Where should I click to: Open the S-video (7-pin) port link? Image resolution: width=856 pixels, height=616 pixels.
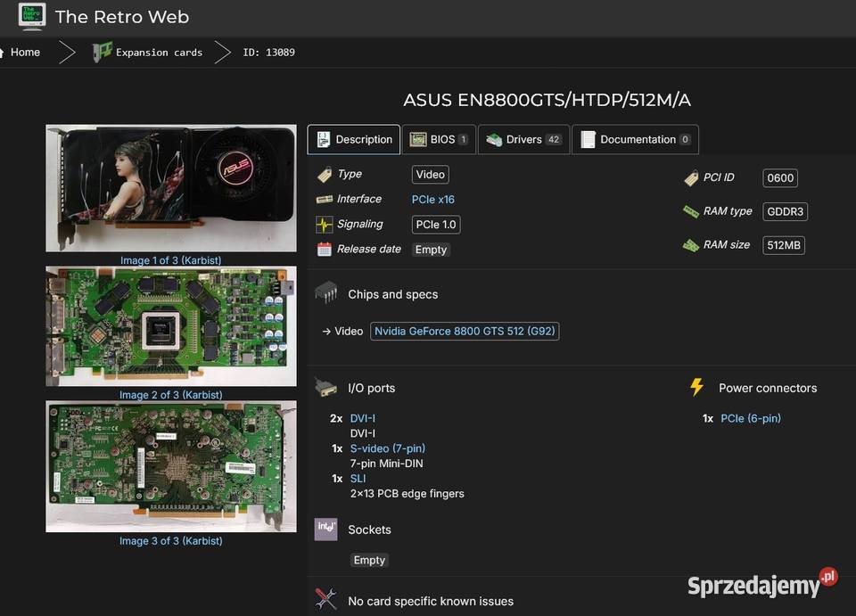(388, 448)
